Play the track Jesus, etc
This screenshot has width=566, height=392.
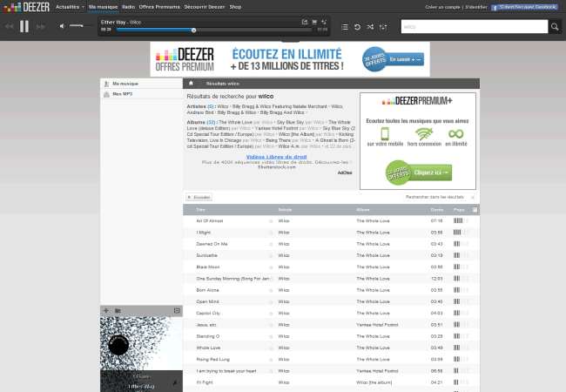[x=206, y=325]
